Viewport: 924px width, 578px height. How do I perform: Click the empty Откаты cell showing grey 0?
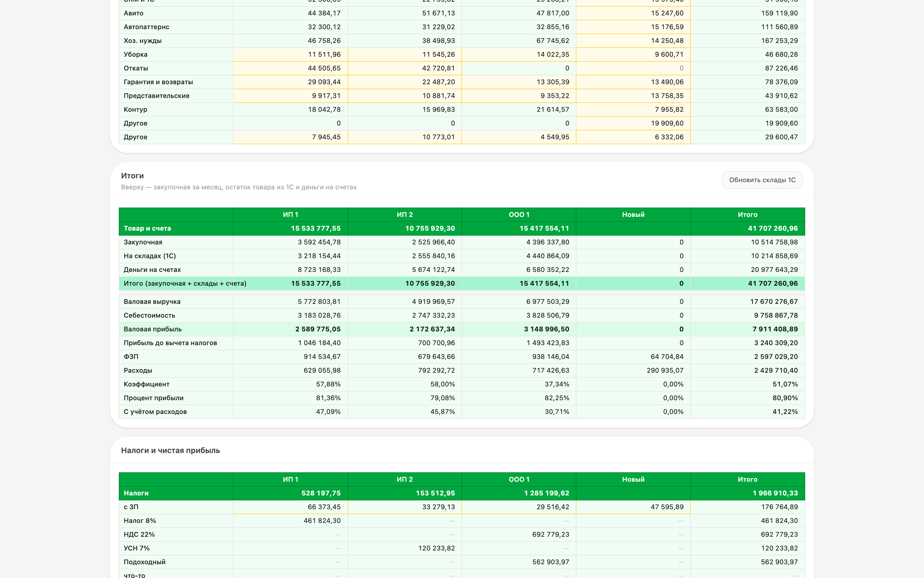pyautogui.click(x=633, y=69)
